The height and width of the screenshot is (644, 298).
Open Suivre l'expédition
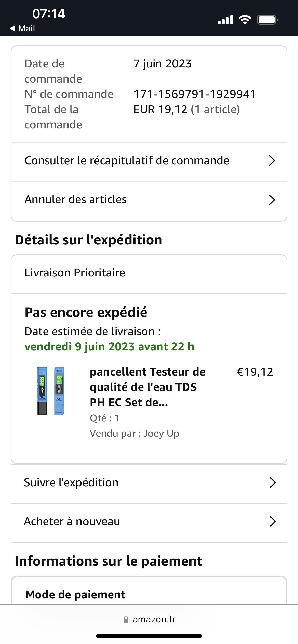point(71,482)
